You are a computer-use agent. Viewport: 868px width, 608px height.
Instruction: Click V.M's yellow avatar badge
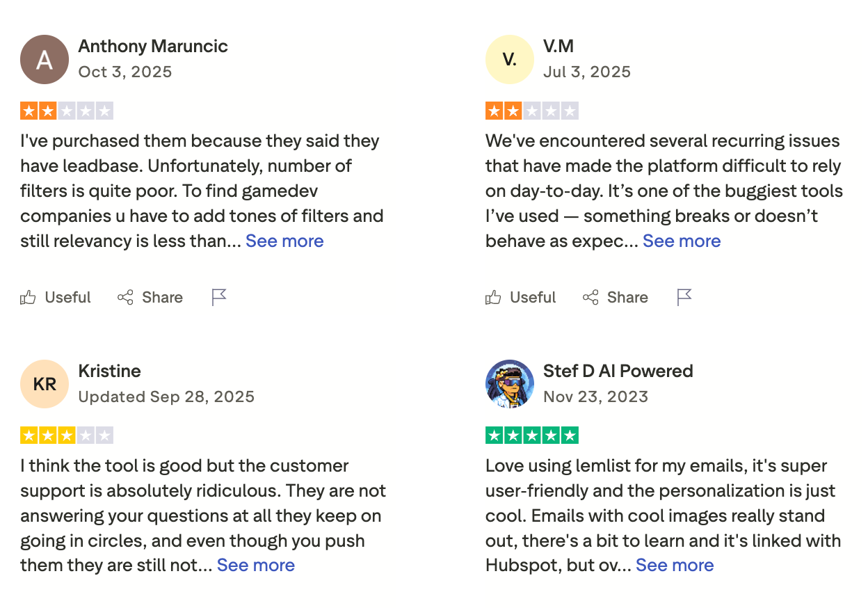(x=509, y=60)
